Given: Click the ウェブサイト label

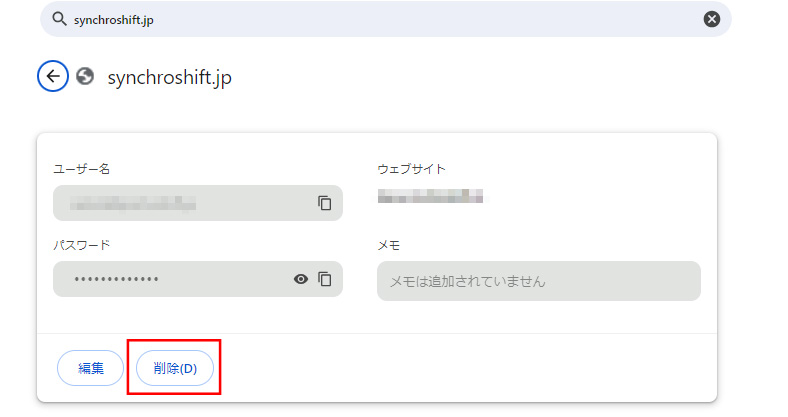Looking at the screenshot, I should (x=412, y=169).
